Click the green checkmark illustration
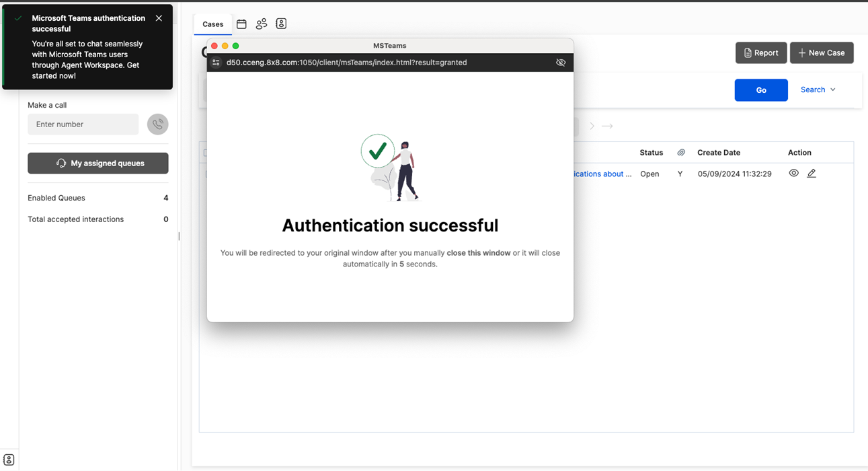The image size is (868, 471). click(378, 151)
